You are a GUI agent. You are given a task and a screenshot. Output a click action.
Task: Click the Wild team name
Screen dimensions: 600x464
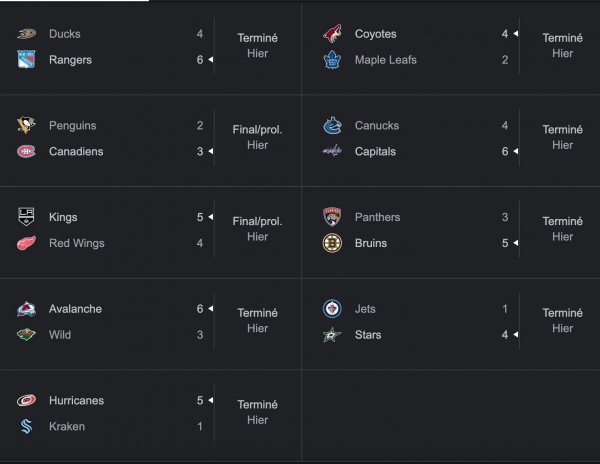tap(62, 335)
